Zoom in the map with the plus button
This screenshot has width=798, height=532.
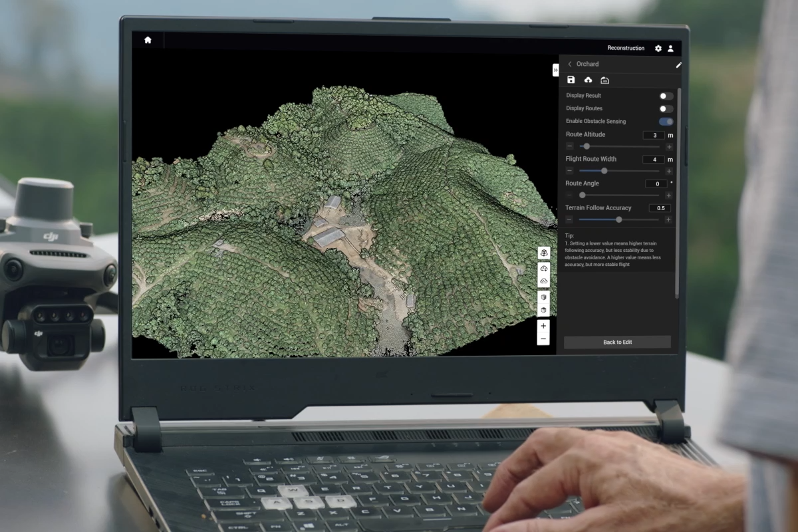pyautogui.click(x=543, y=326)
